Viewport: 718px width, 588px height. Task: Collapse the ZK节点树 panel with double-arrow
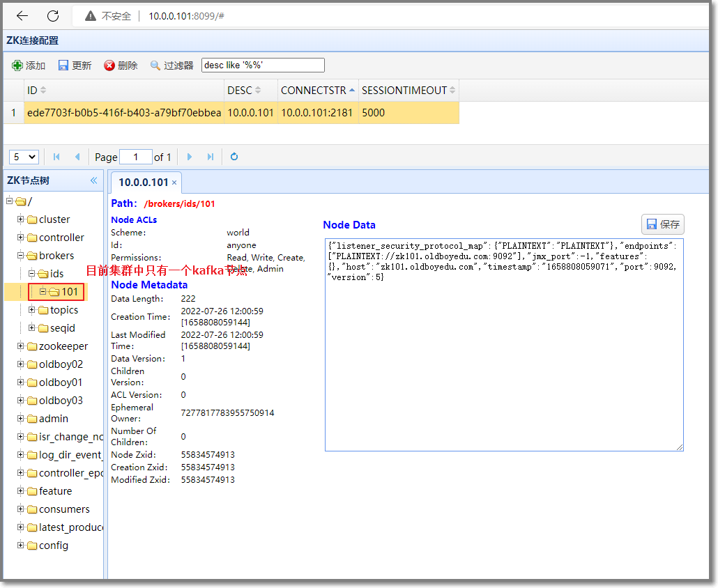[94, 180]
